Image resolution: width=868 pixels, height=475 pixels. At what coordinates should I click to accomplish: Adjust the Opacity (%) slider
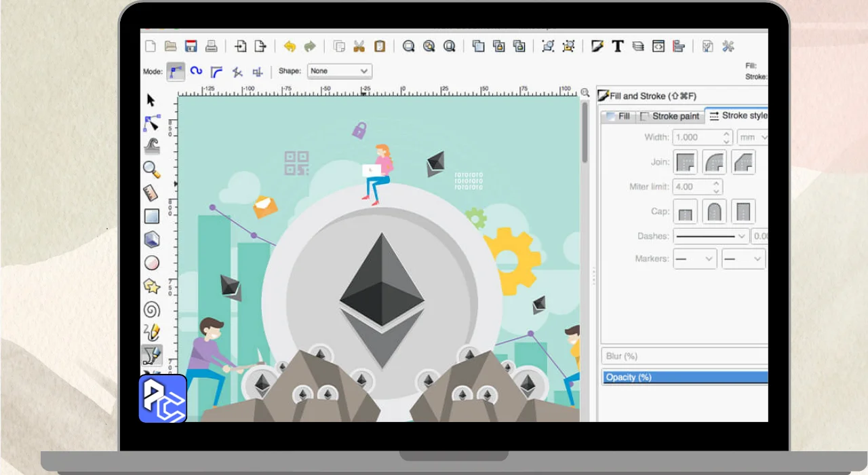click(x=685, y=377)
